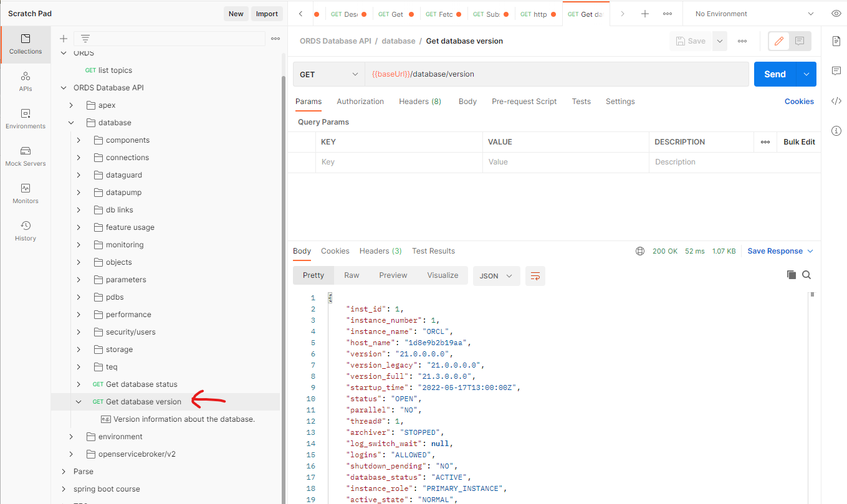Click the environment quick look eye icon
The width and height of the screenshot is (847, 504).
point(836,14)
